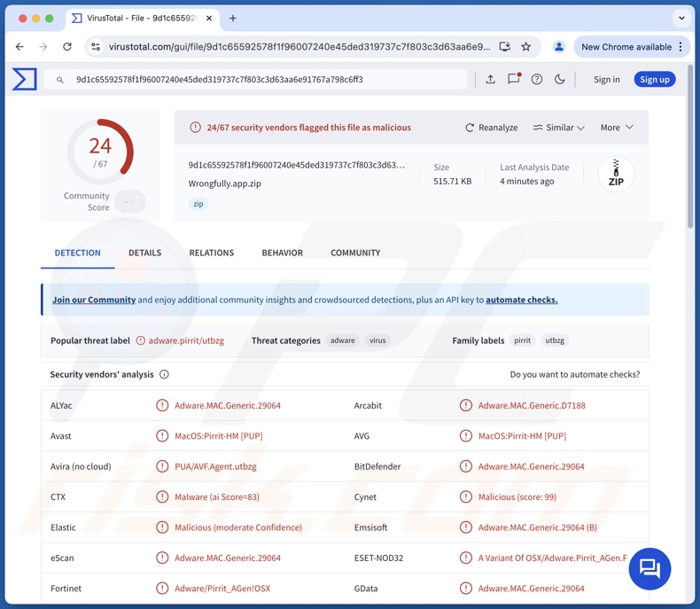700x609 pixels.
Task: Click Join our Community link
Action: [94, 300]
